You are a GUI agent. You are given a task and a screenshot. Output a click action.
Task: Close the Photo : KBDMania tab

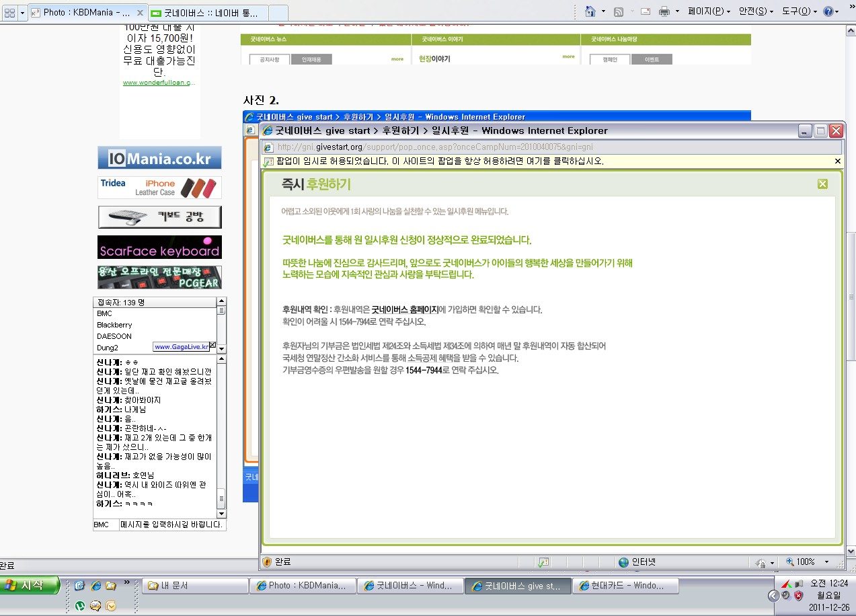[x=139, y=12]
